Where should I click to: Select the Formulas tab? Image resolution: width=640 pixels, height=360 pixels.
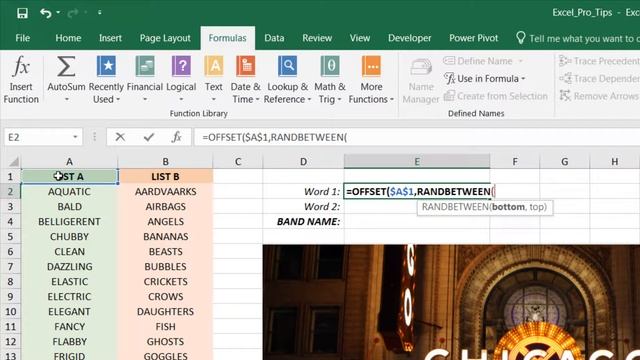(x=227, y=38)
